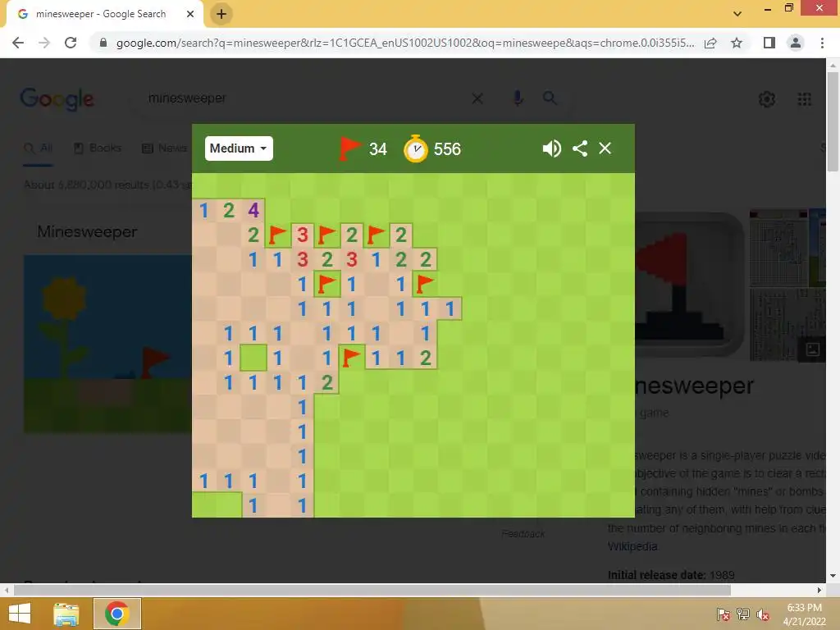Open the Windows Start button

[20, 614]
